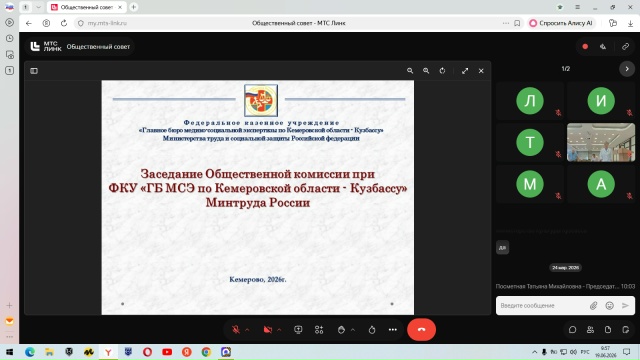Click the message input field

coord(541,305)
